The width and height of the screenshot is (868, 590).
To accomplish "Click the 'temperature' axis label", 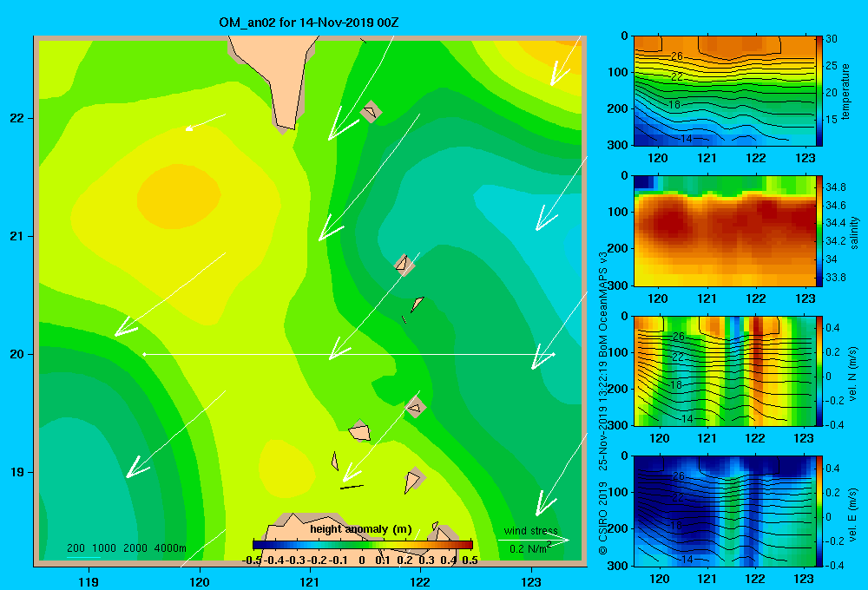I will point(845,91).
